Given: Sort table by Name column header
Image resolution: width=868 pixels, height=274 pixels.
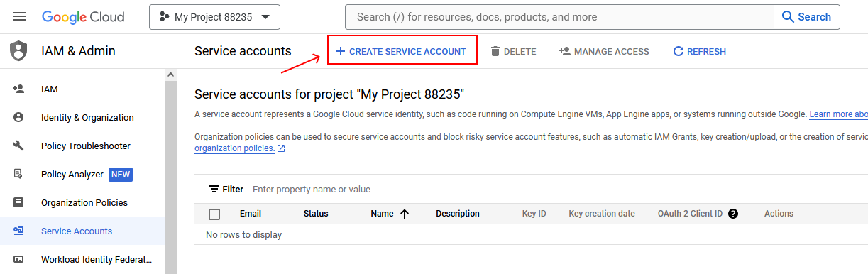Looking at the screenshot, I should point(382,214).
